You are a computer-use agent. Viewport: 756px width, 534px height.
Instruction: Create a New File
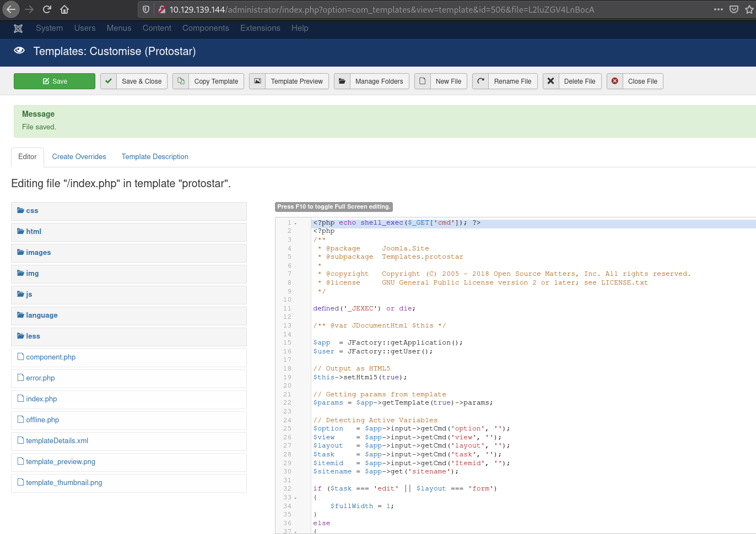[x=441, y=81]
